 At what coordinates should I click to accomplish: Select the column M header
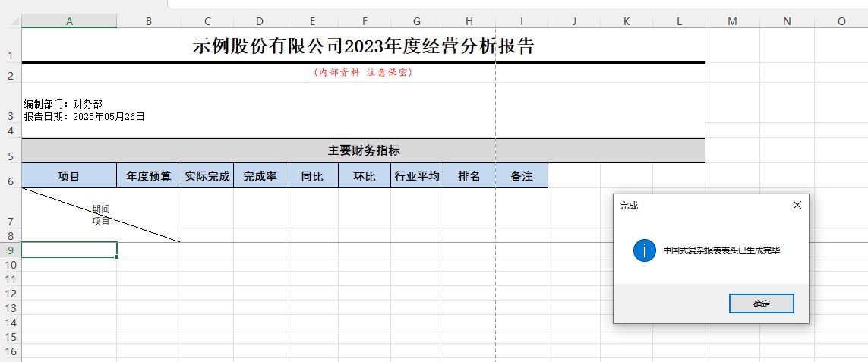(731, 21)
